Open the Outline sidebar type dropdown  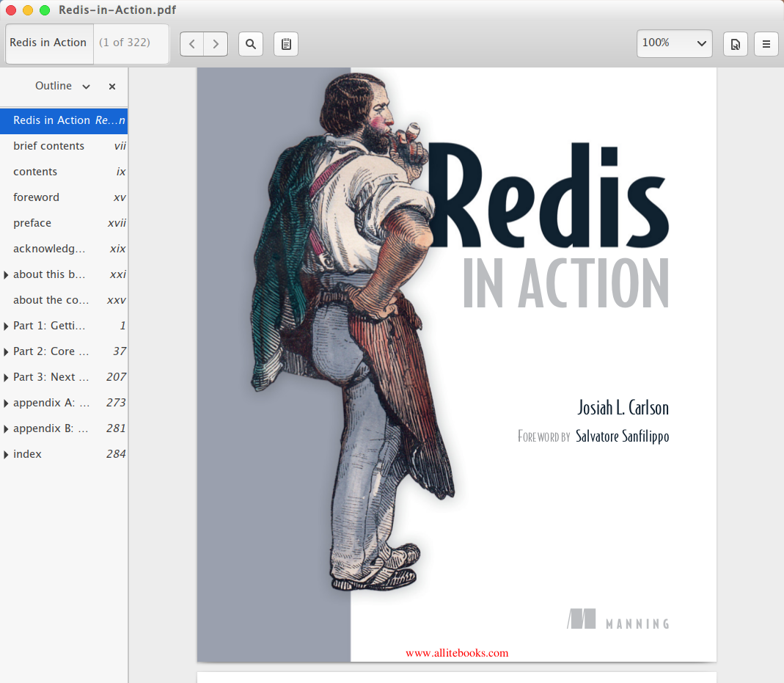(x=62, y=86)
